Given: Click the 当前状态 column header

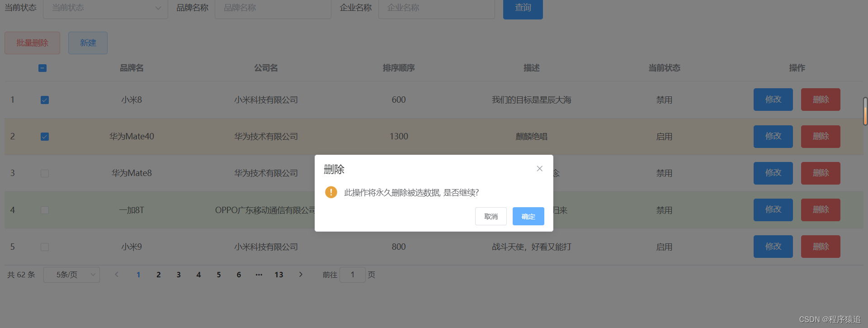Looking at the screenshot, I should (x=664, y=68).
